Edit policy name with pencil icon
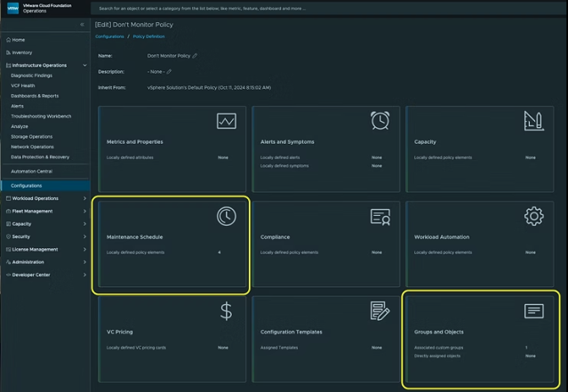 195,56
